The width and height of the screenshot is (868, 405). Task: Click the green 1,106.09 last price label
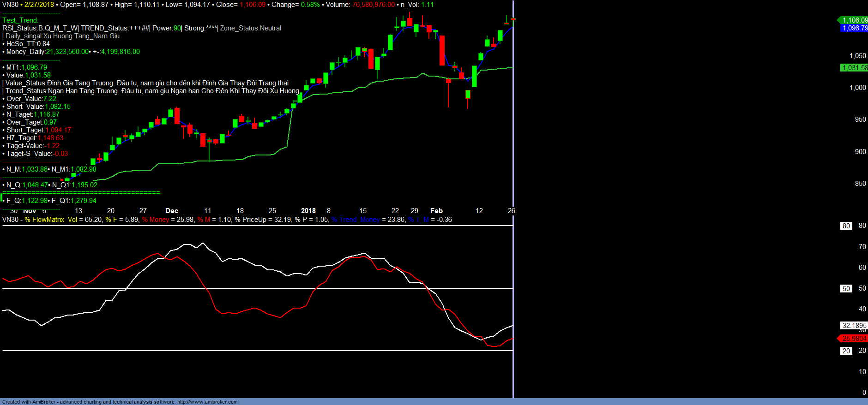tap(854, 20)
